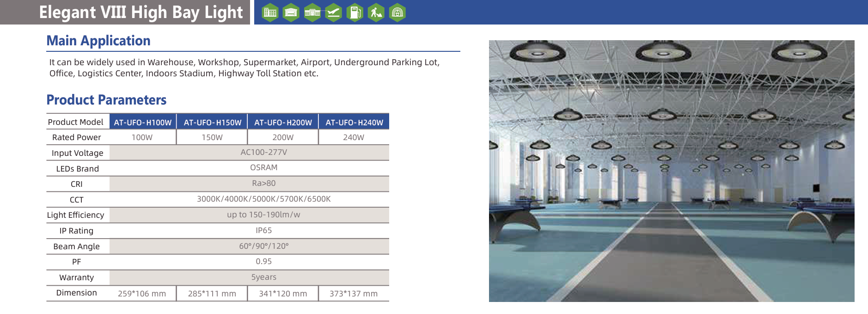The width and height of the screenshot is (868, 314).
Task: Click the tunnel hexagon icon
Action: click(397, 12)
